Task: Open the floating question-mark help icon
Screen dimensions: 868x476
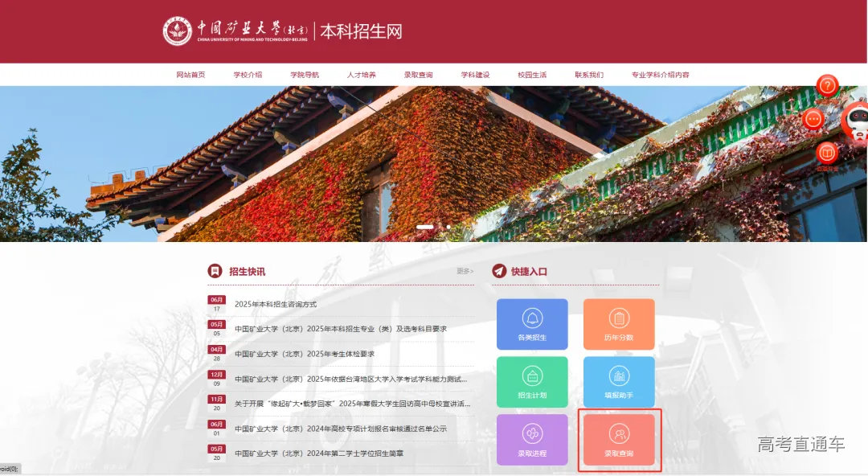Action: click(826, 86)
